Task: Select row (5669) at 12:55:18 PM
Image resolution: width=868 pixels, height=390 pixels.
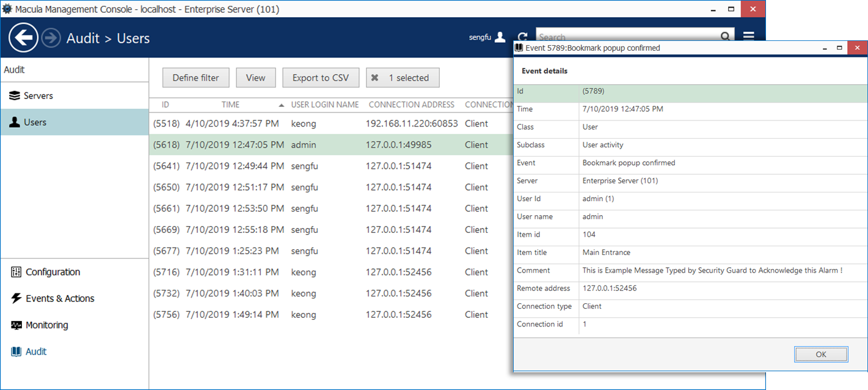Action: click(331, 230)
